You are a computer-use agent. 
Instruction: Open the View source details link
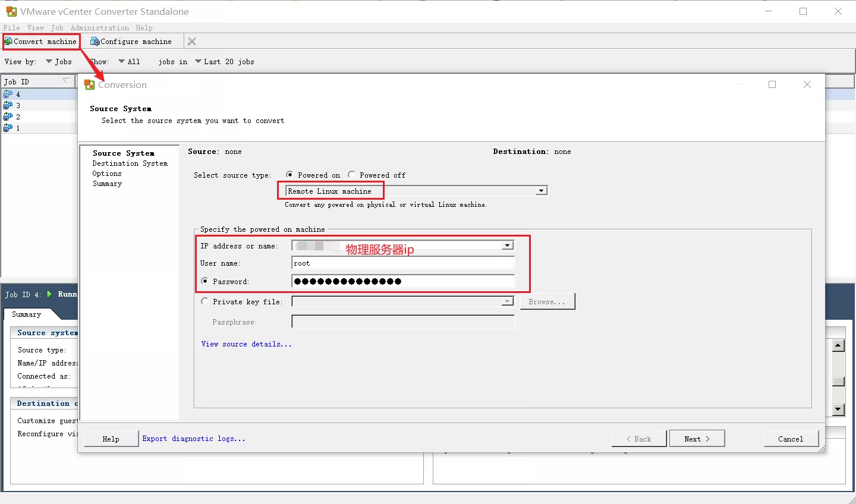point(246,344)
